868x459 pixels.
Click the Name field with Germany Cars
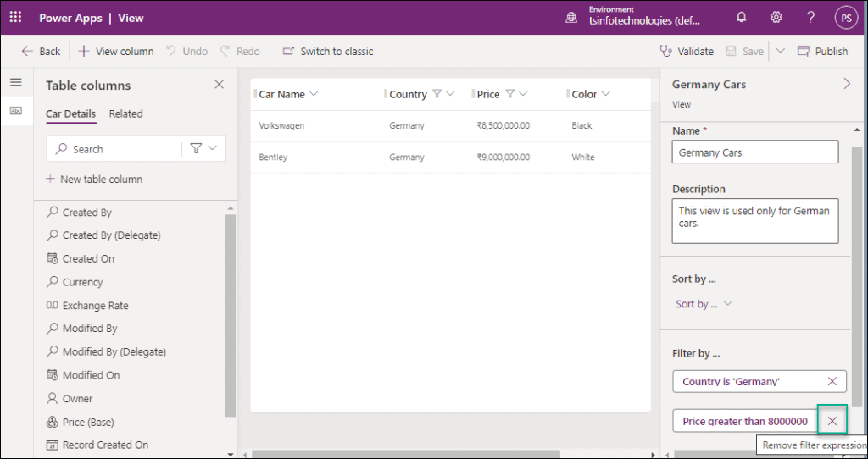(755, 152)
